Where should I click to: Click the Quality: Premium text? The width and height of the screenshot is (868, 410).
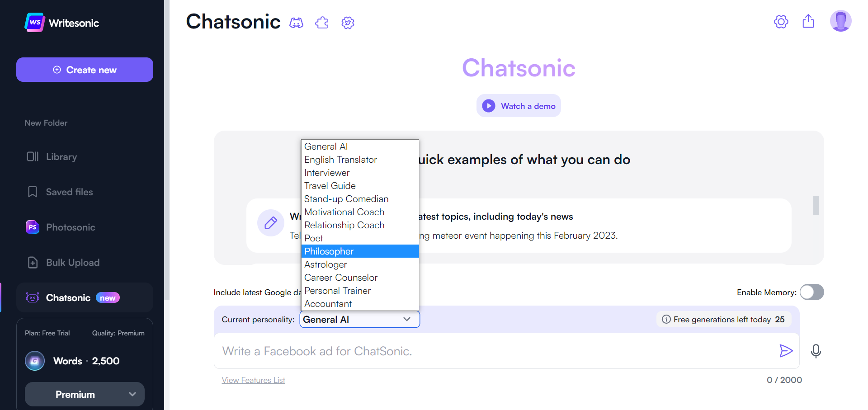[x=118, y=333]
